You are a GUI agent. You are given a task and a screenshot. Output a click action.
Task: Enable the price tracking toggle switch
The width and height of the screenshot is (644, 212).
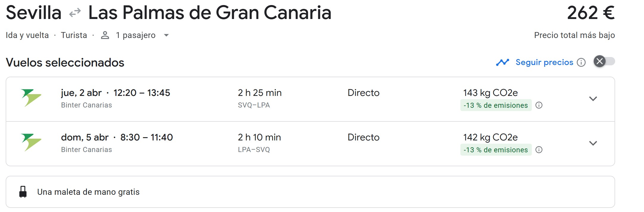tap(604, 61)
